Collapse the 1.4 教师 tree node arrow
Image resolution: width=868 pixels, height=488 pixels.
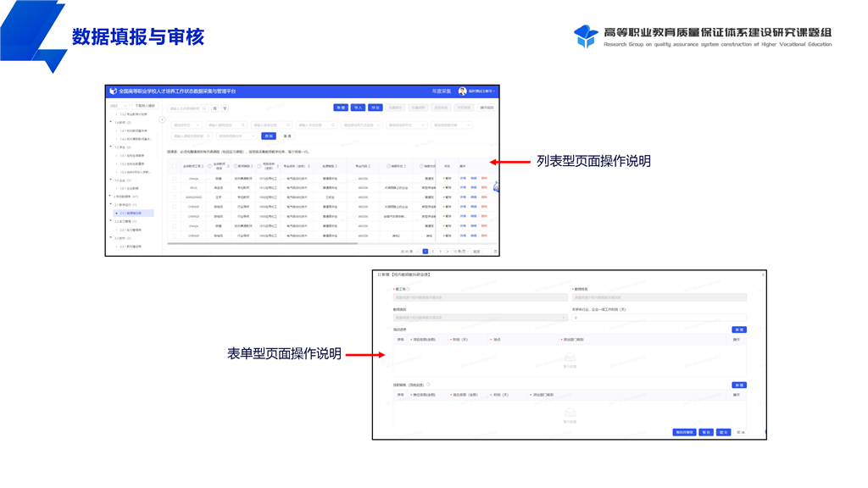pyautogui.click(x=111, y=122)
